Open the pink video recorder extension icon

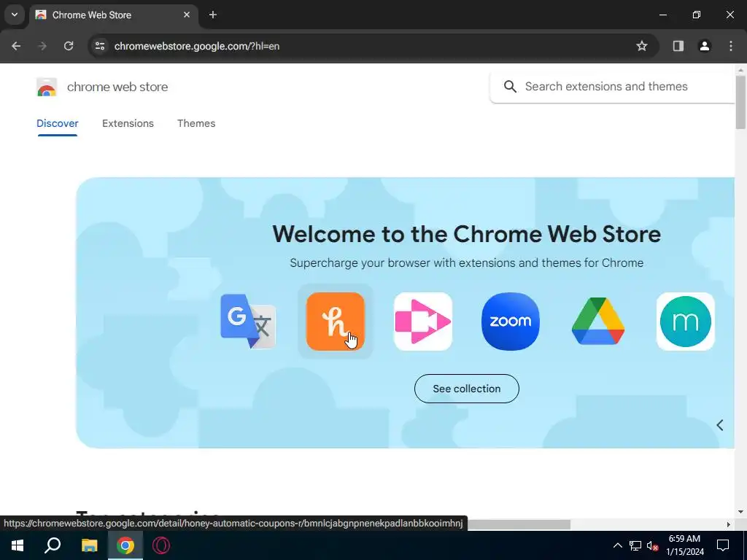pos(423,322)
